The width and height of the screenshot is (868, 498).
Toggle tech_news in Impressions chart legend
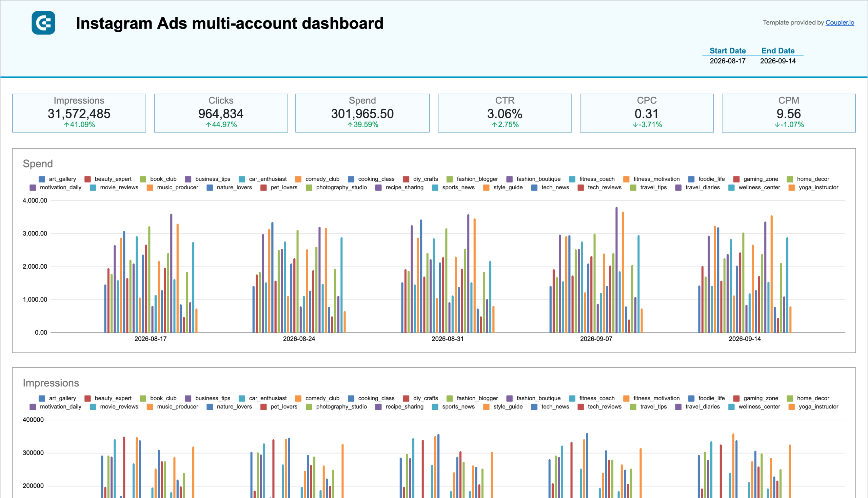click(x=550, y=407)
